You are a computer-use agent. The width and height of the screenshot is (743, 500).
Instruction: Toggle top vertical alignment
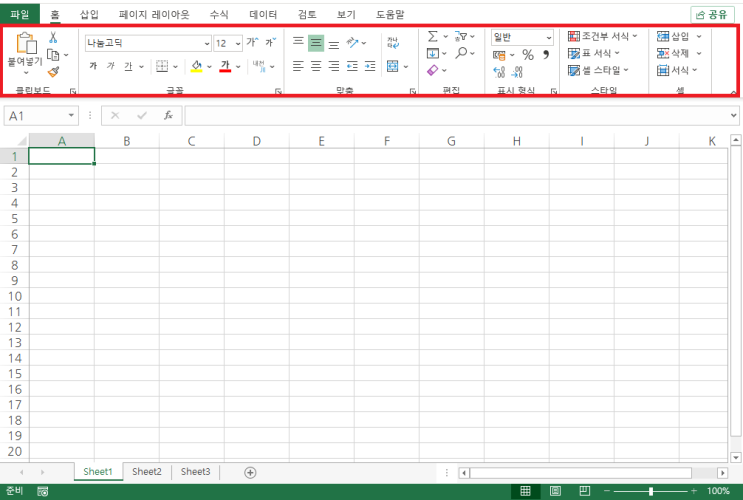tap(298, 43)
